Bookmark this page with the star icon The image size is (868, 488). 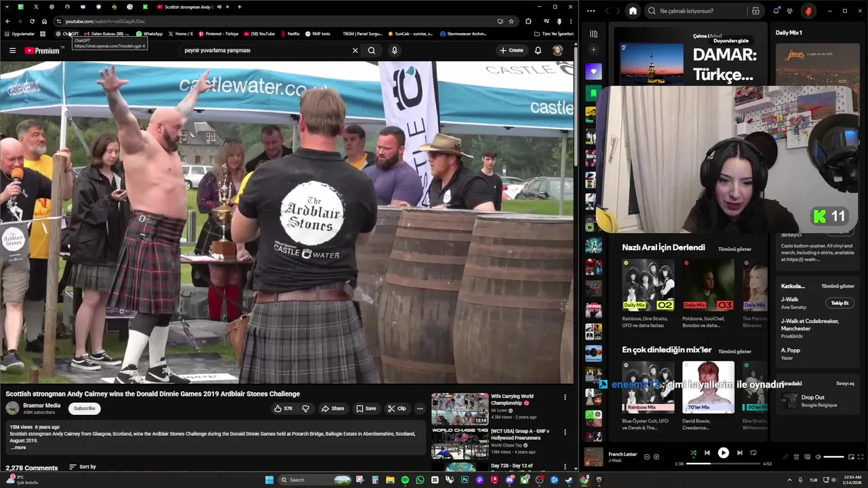(x=511, y=22)
